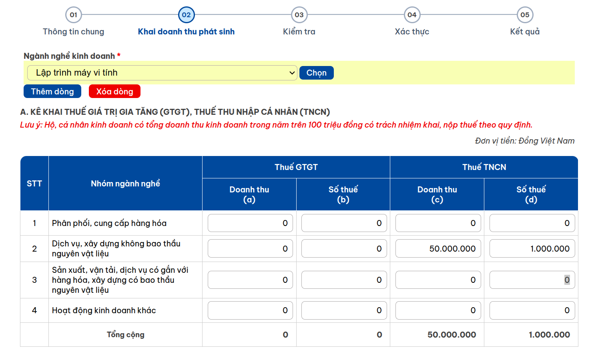Viewport: 596px width, 364px height.
Task: Click highlighted TNCN Số thuế field in row 3
Action: pos(532,280)
